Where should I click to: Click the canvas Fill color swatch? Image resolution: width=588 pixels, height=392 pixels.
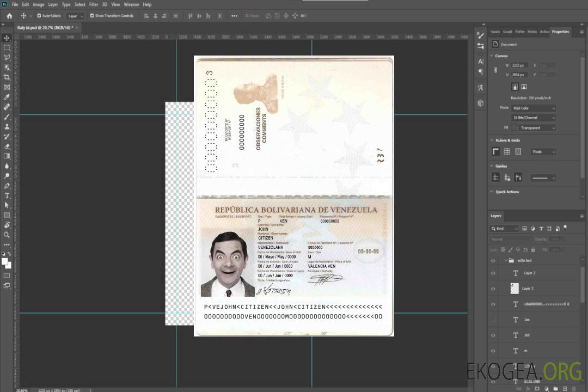[514, 128]
